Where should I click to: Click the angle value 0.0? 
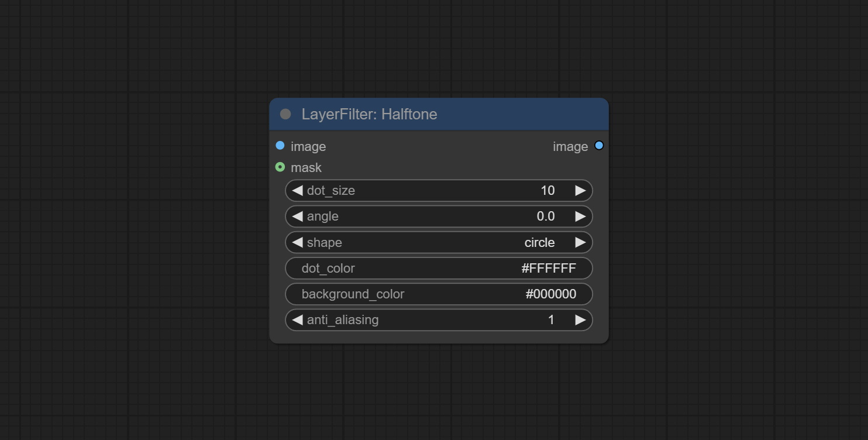point(545,216)
